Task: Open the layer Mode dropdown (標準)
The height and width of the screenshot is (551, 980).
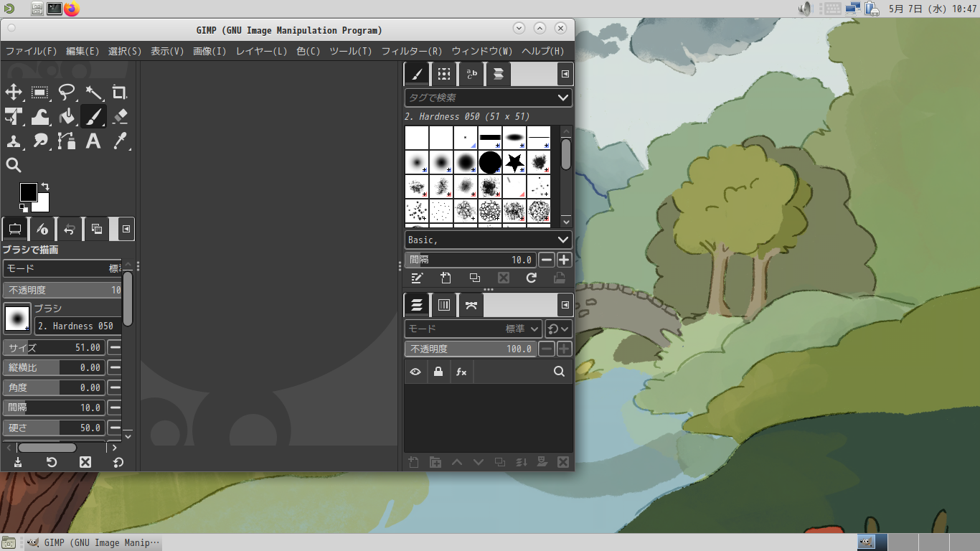Action: tap(473, 329)
